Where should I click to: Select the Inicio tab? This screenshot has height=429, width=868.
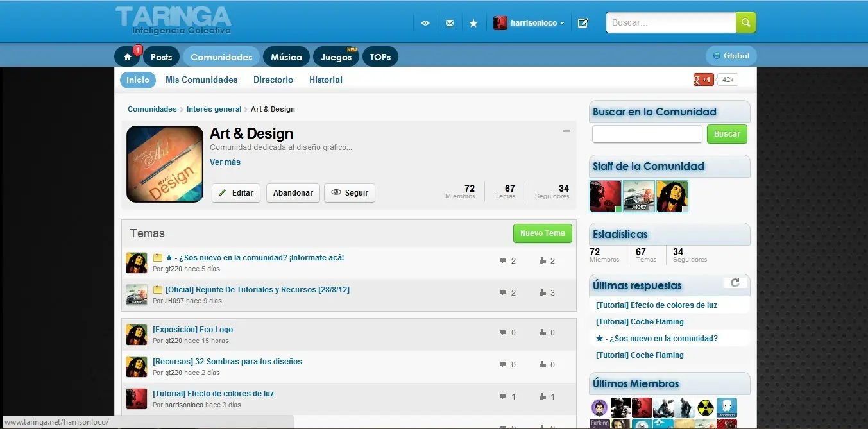click(x=138, y=80)
